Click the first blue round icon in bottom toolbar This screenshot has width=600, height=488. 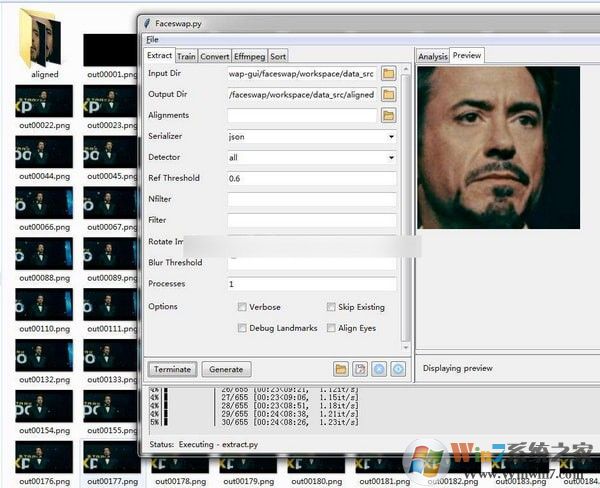[x=379, y=369]
